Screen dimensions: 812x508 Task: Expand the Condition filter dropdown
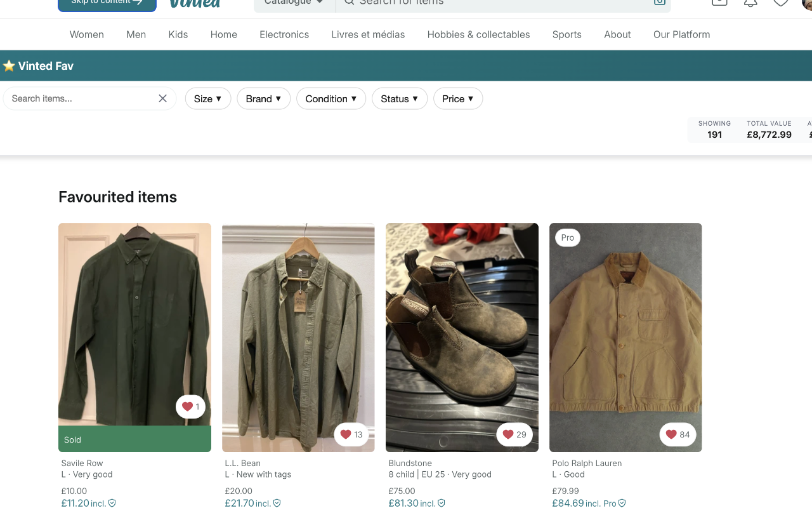point(331,98)
